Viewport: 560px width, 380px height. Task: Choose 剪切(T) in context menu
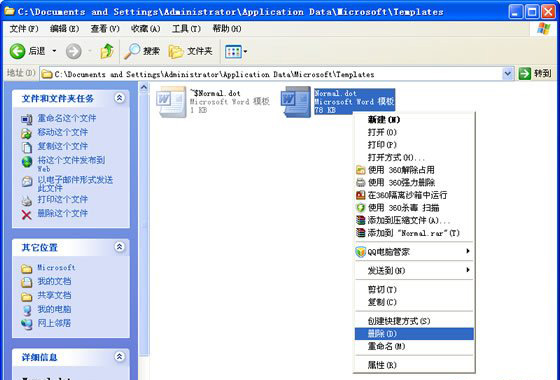[x=414, y=289]
